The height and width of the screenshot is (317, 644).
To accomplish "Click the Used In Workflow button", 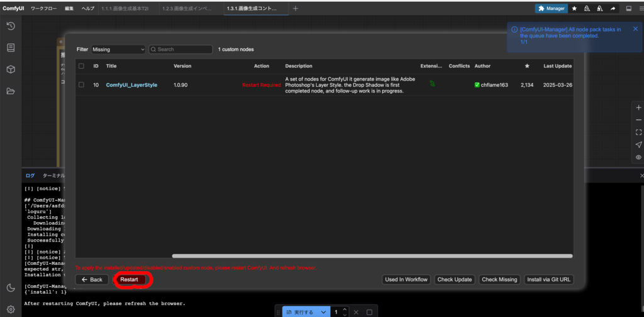I will pos(406,279).
